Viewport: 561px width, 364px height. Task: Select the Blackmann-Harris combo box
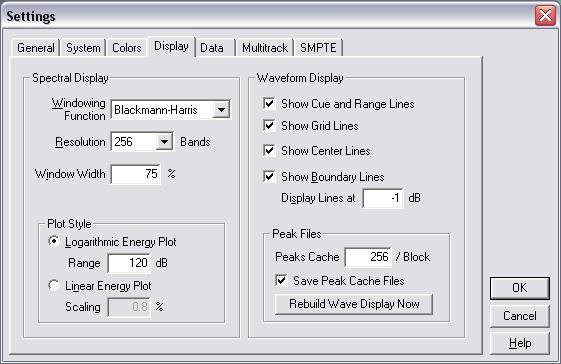click(171, 110)
